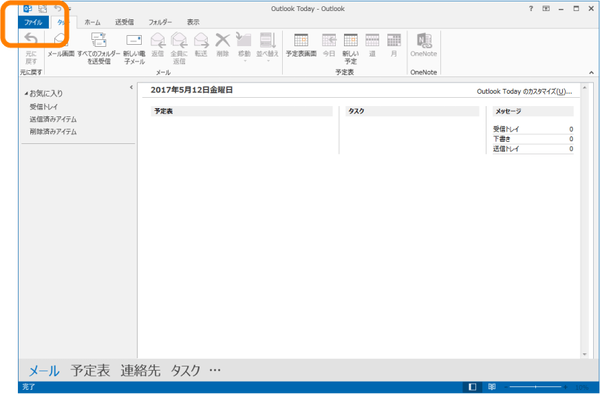This screenshot has height=394, width=600.
Task: Click Send/Receive All Folders quick access icon
Action: (x=42, y=8)
